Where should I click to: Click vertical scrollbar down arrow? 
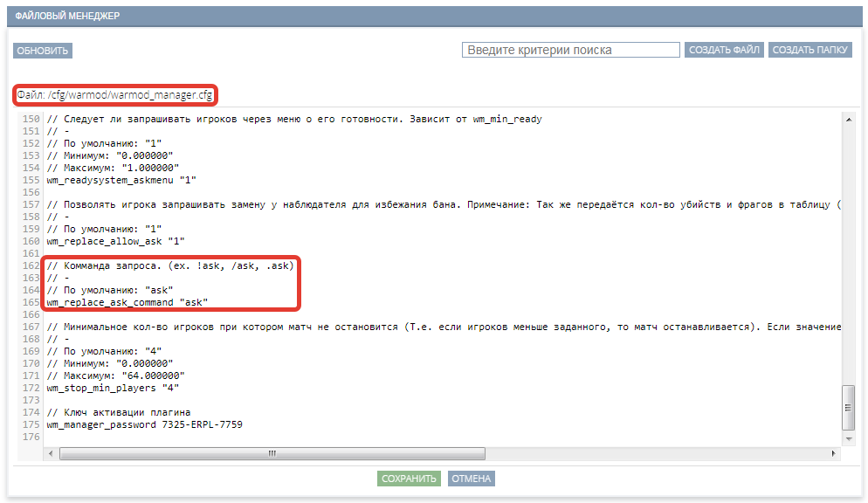pyautogui.click(x=849, y=439)
